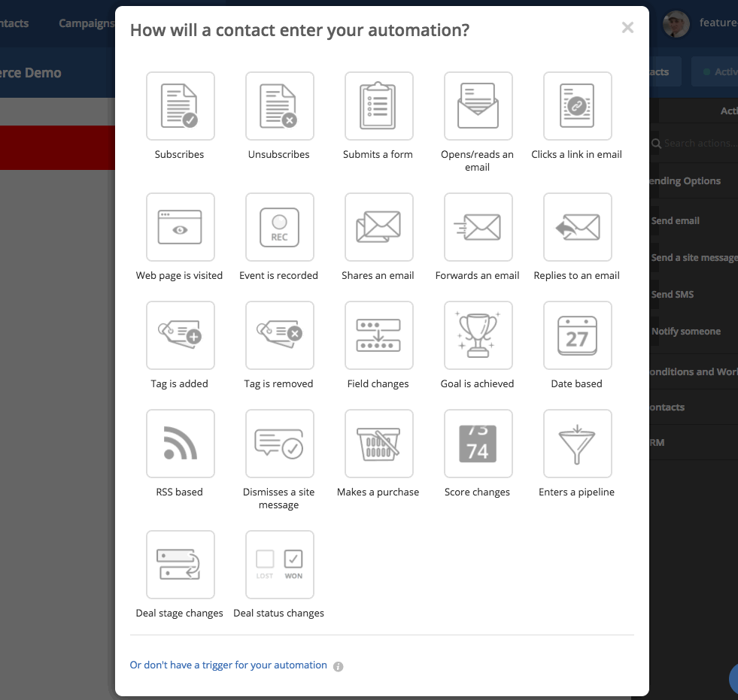
Task: Select the Goal is achieved trophy icon
Action: 478,335
